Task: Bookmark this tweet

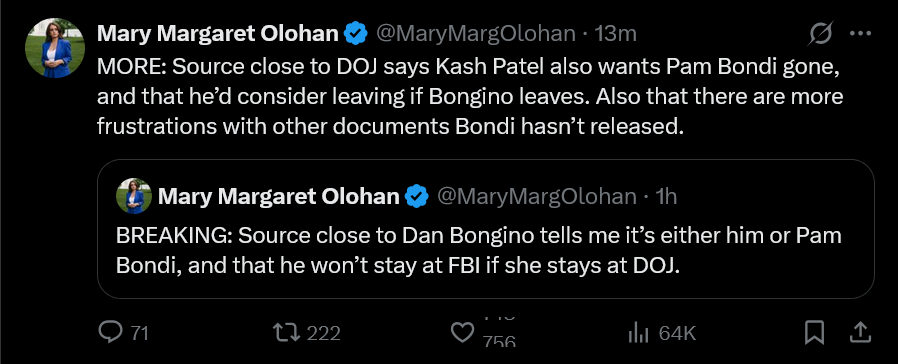Action: pyautogui.click(x=814, y=333)
